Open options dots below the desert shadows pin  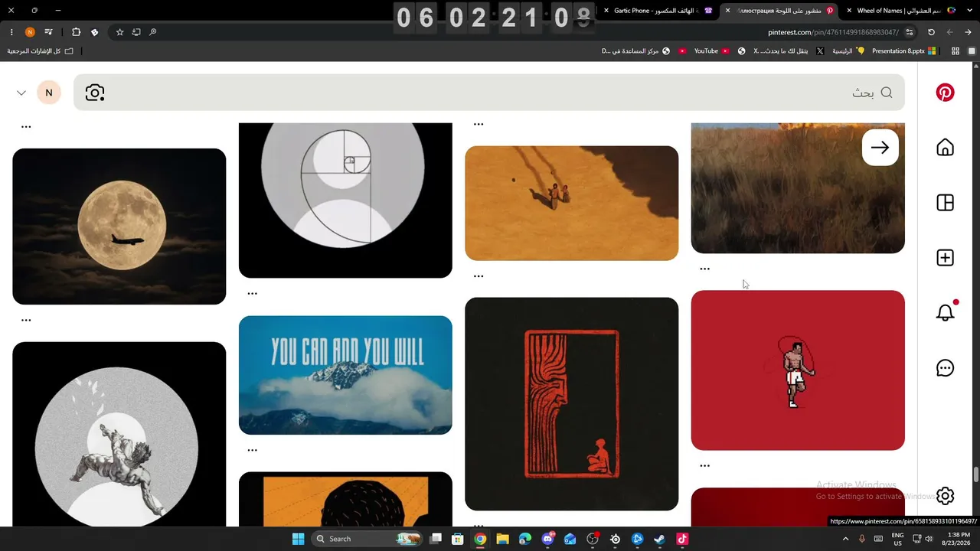point(479,276)
